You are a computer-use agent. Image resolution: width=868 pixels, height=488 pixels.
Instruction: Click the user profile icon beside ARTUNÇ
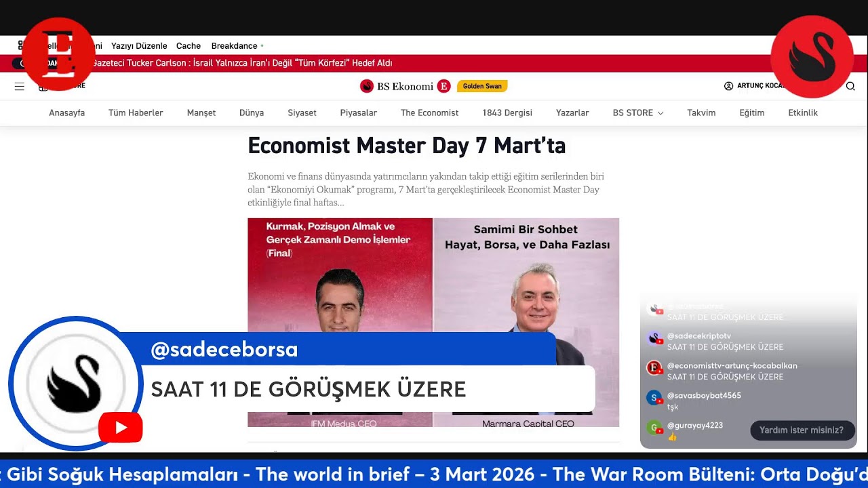pyautogui.click(x=728, y=86)
